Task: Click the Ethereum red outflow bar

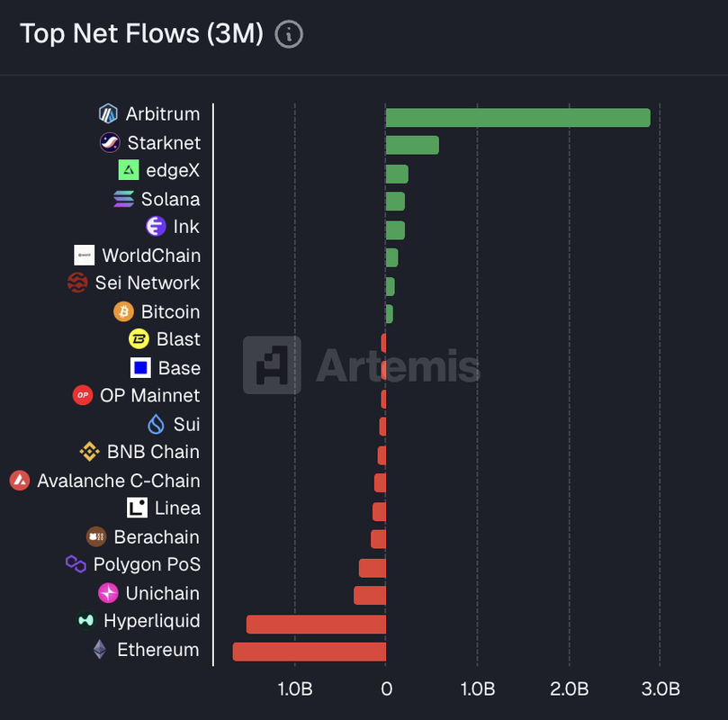Action: pyautogui.click(x=309, y=652)
